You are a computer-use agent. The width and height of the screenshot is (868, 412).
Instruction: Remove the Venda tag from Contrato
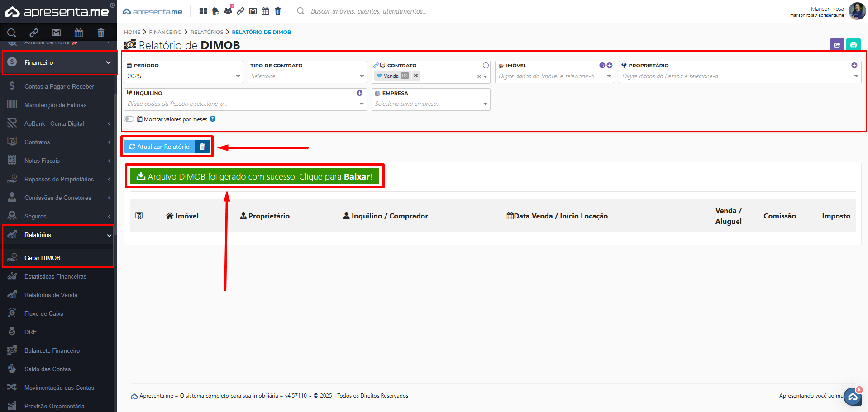416,76
